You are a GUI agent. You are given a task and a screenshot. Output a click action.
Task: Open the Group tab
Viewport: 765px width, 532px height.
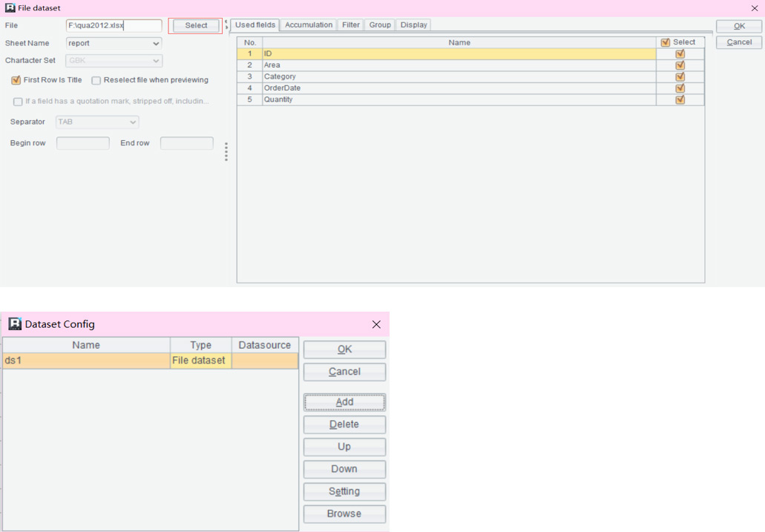[380, 25]
